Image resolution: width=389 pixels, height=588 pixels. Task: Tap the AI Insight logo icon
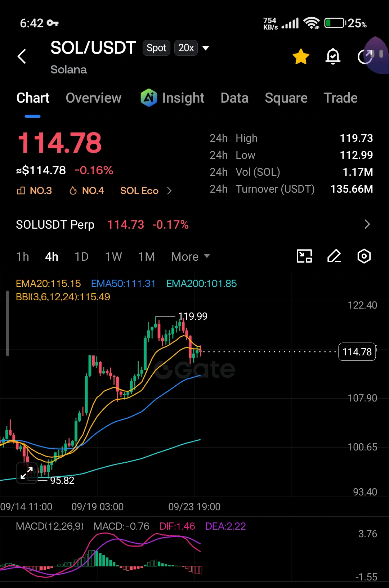tap(149, 98)
